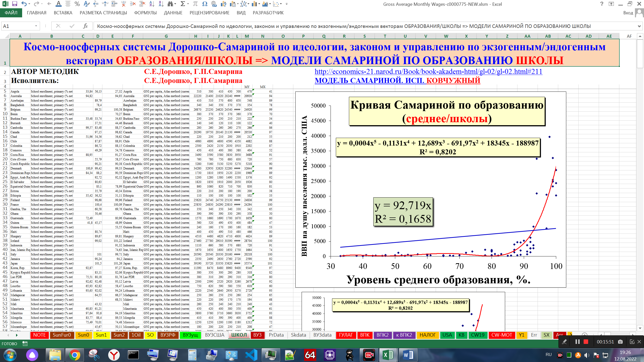Open the economics-21.narod.ru hyperlink
This screenshot has width=644, height=362.
click(x=428, y=72)
